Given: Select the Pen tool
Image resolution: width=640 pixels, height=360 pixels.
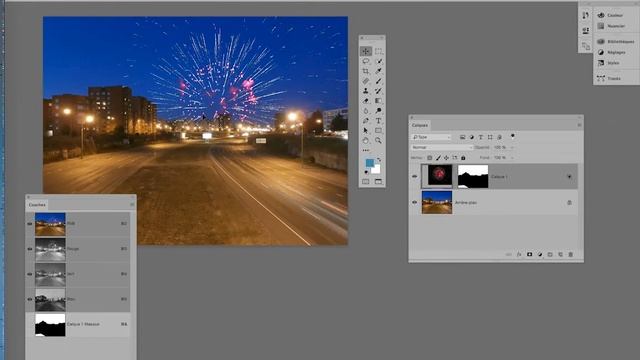Looking at the screenshot, I should pos(366,121).
